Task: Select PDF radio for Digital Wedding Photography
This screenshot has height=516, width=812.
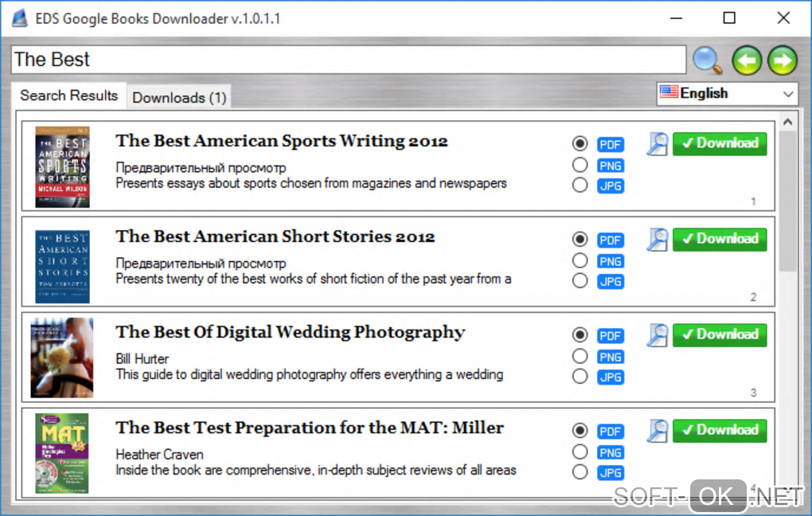Action: [x=580, y=335]
